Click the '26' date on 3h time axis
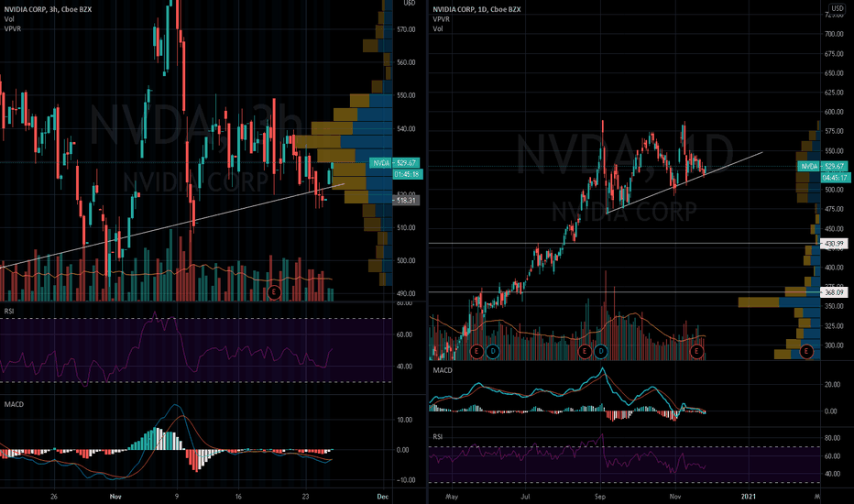Image resolution: width=854 pixels, height=504 pixels. 53,497
